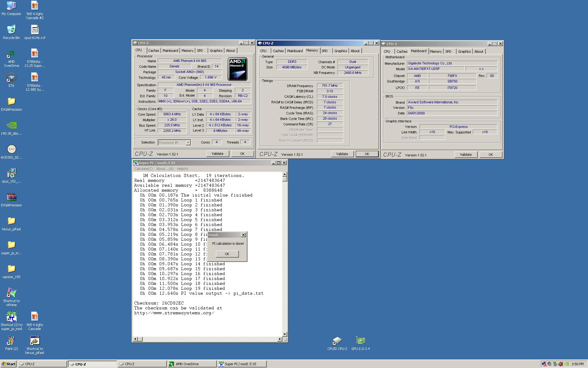Switch to AMD OverDrive taskbar button
This screenshot has height=368, width=588.
[x=192, y=364]
